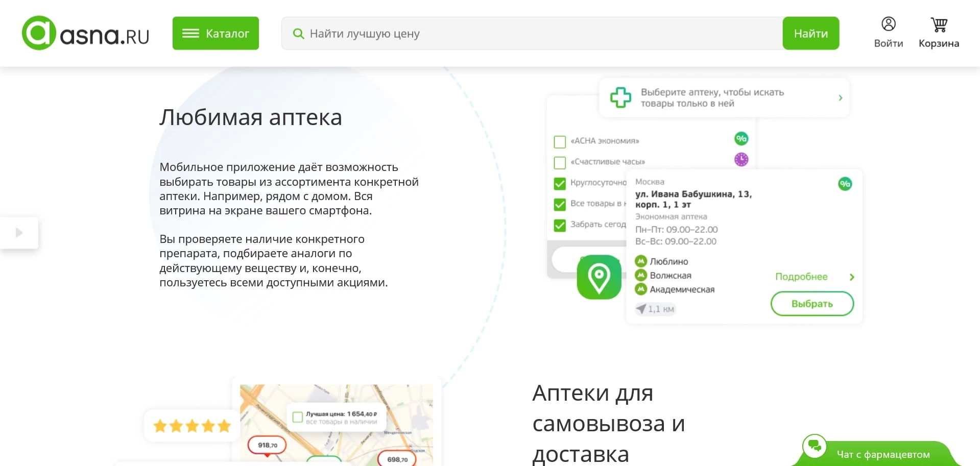Screen dimensions: 980x466
Task: Click the purple clock icon near Счастливые часы
Action: pyautogui.click(x=741, y=159)
